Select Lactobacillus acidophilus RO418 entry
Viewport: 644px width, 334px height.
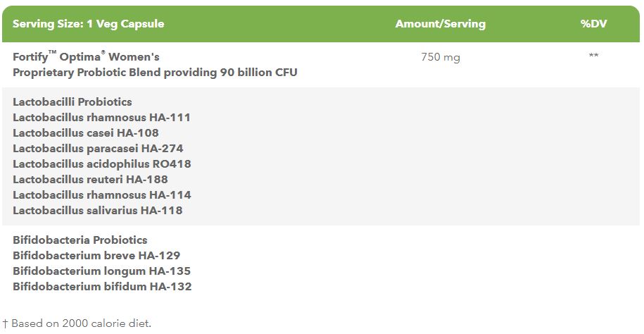pyautogui.click(x=102, y=164)
